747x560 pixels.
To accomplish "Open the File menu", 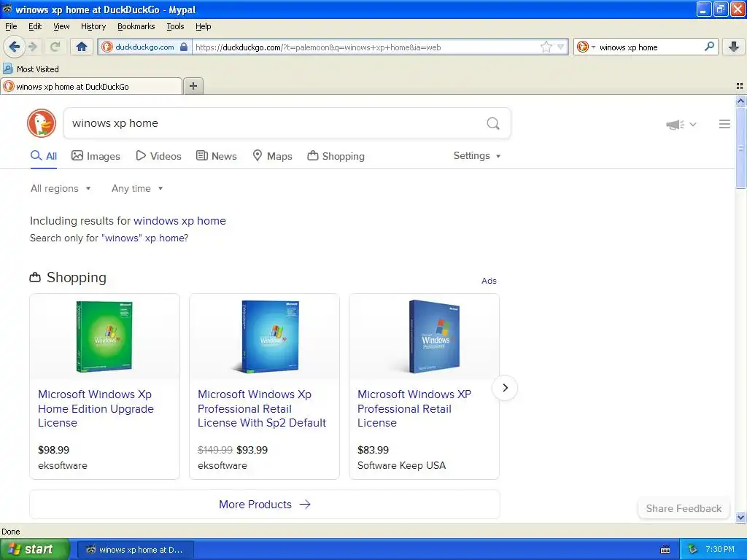I will click(x=11, y=26).
